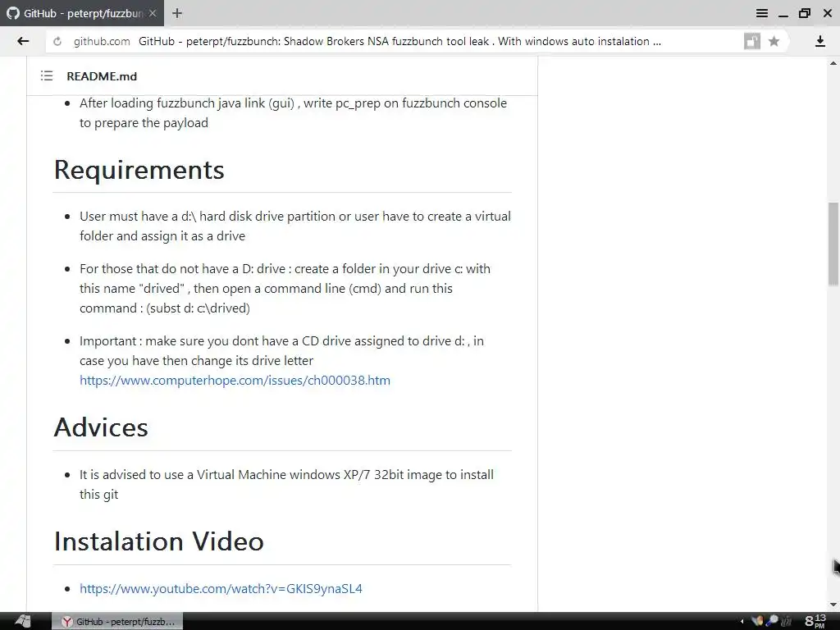Click the scrollbar down arrow
The image size is (840, 630).
[833, 605]
